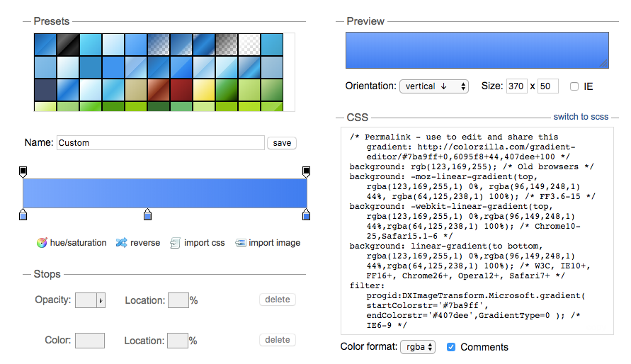Click the reverse gradient arrows icon
Screen dimensions: 631x364
coord(122,242)
